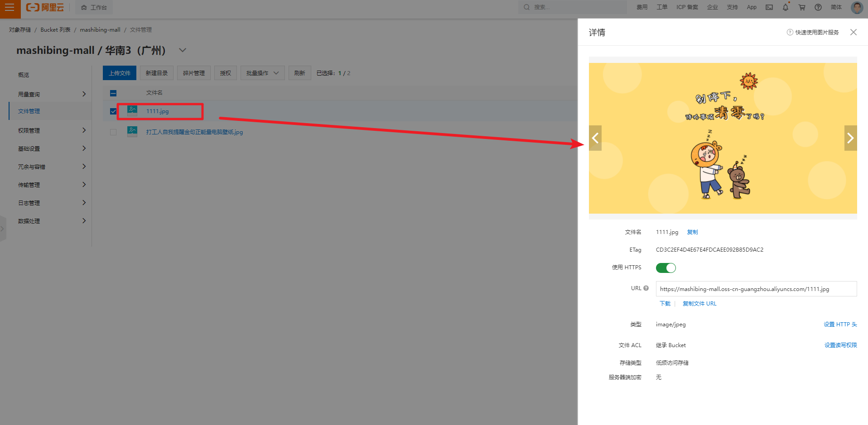Click the 刷新 button

click(x=299, y=73)
